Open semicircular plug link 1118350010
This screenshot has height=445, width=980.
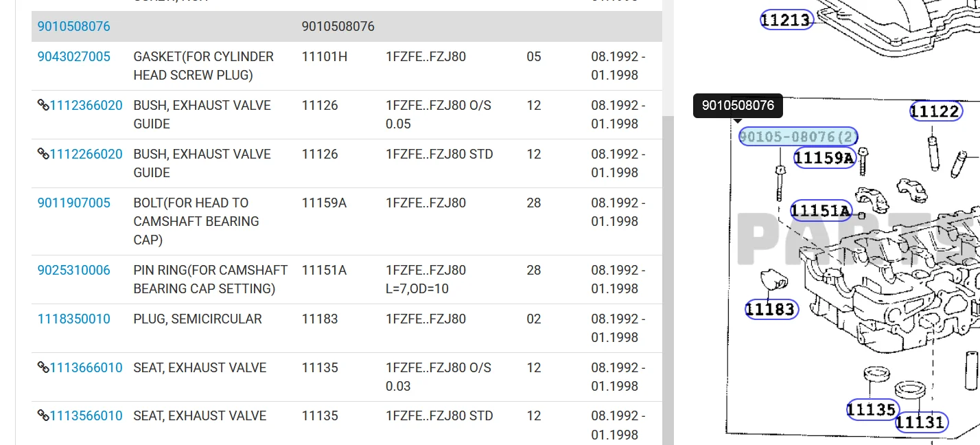point(73,319)
